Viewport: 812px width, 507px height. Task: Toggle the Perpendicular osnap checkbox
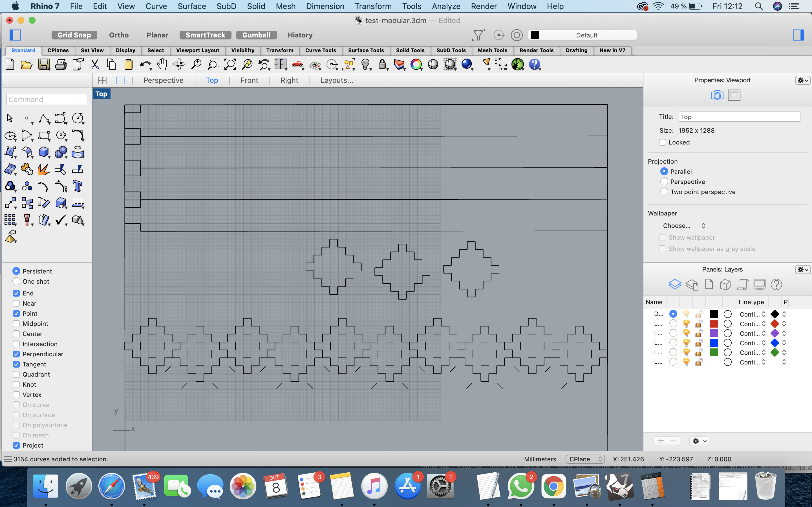tap(16, 354)
